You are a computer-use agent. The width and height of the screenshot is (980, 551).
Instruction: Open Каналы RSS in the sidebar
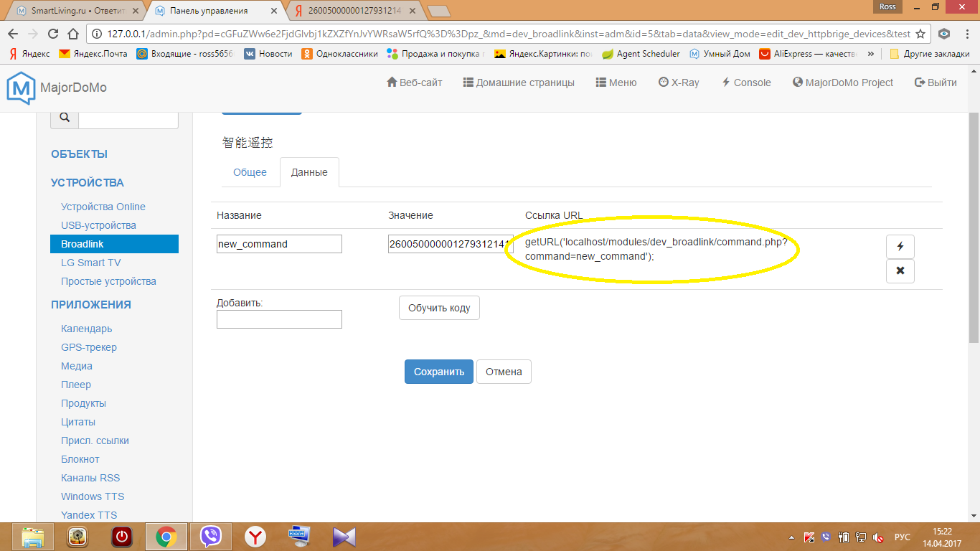click(x=90, y=478)
